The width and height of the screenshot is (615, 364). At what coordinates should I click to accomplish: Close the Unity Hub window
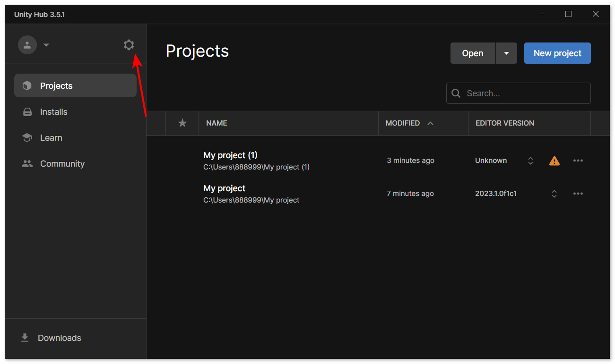tap(596, 14)
